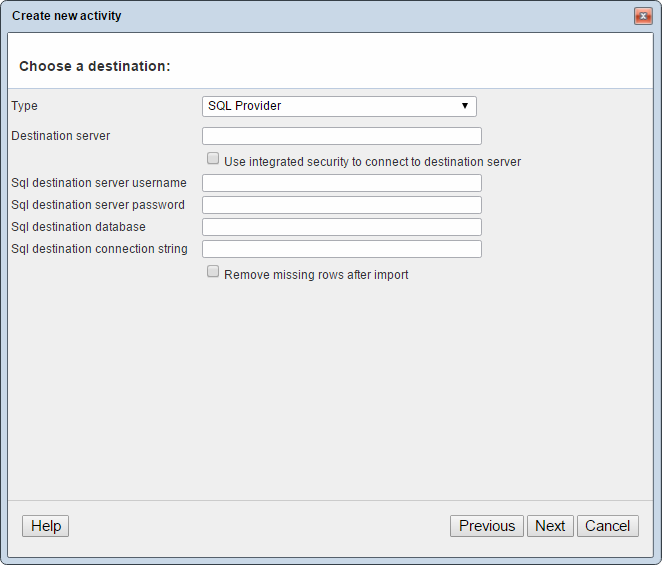Click the Sql destination database input box
This screenshot has height=565, width=662.
341,227
